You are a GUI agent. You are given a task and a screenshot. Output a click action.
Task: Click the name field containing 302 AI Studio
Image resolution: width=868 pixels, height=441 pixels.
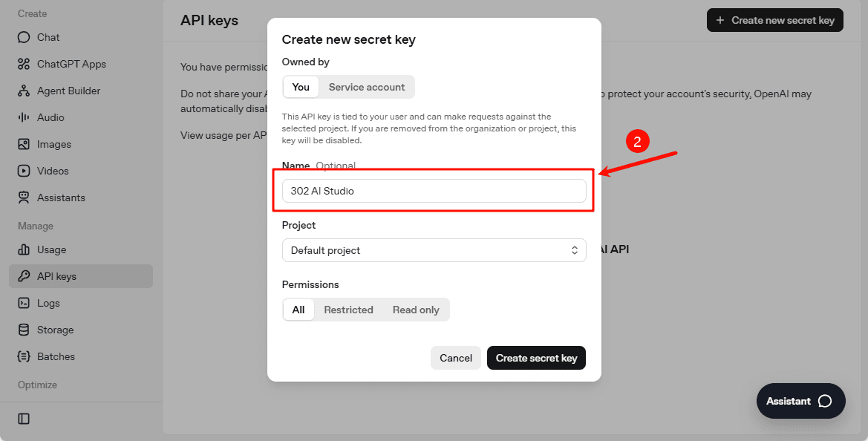pos(434,191)
